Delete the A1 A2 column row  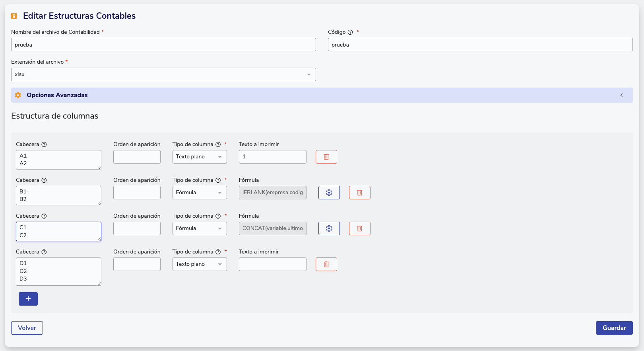coord(326,157)
